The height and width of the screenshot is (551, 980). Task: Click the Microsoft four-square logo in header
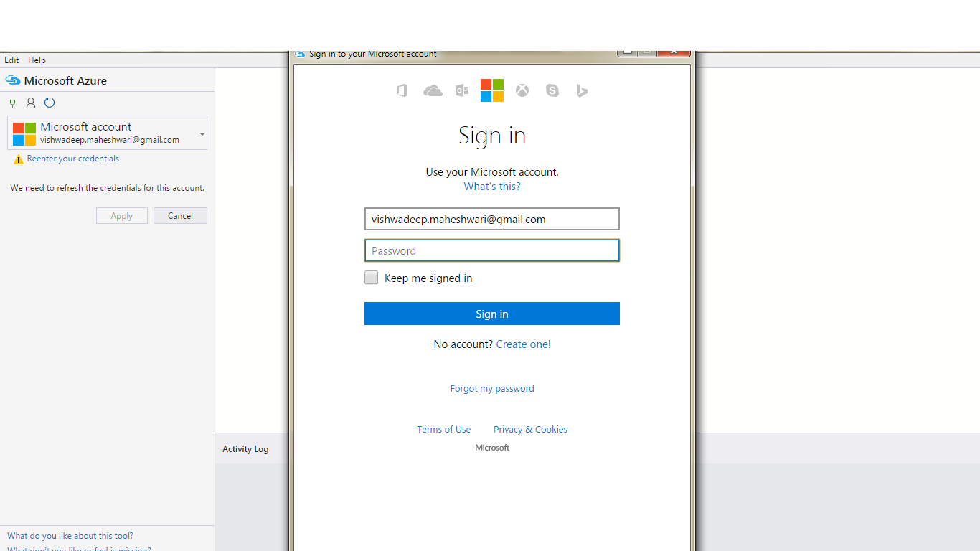coord(492,90)
